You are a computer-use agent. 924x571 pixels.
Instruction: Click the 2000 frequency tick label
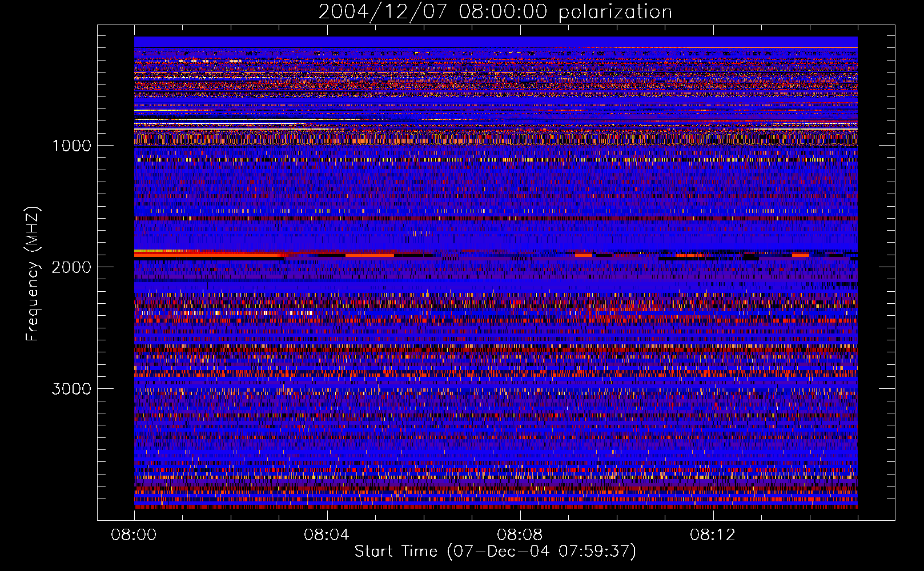tap(71, 267)
